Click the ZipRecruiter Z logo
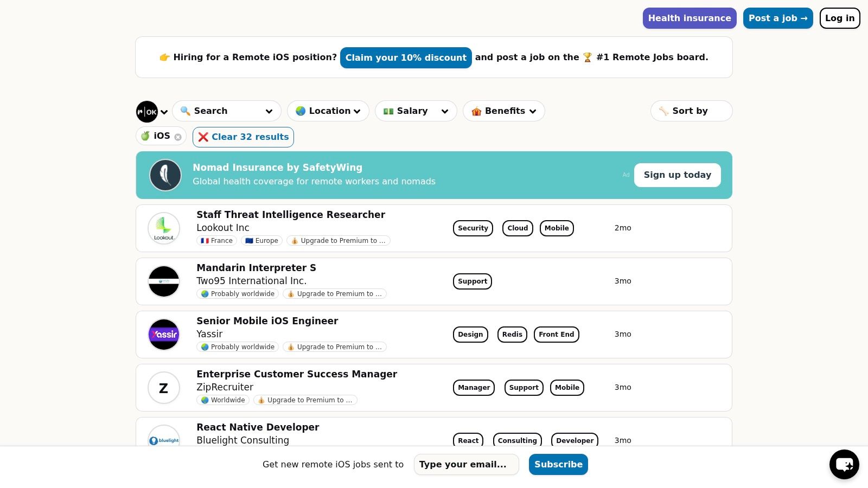868x488 pixels. pyautogui.click(x=164, y=388)
